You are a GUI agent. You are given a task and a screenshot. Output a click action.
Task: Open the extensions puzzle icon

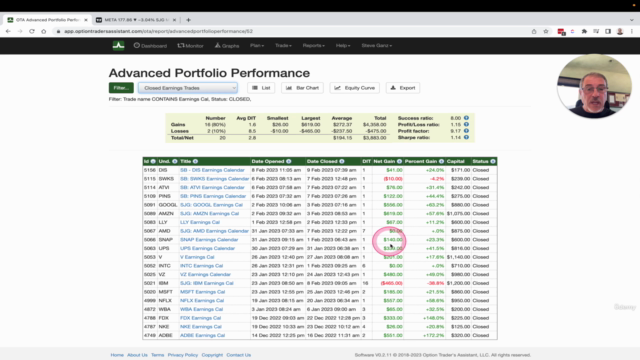pyautogui.click(x=584, y=31)
